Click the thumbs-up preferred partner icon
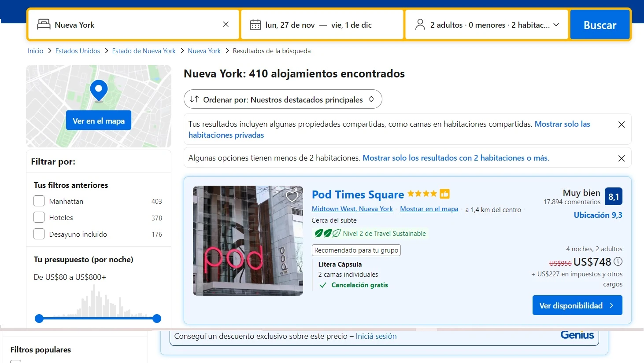The height and width of the screenshot is (363, 644). coord(445,194)
